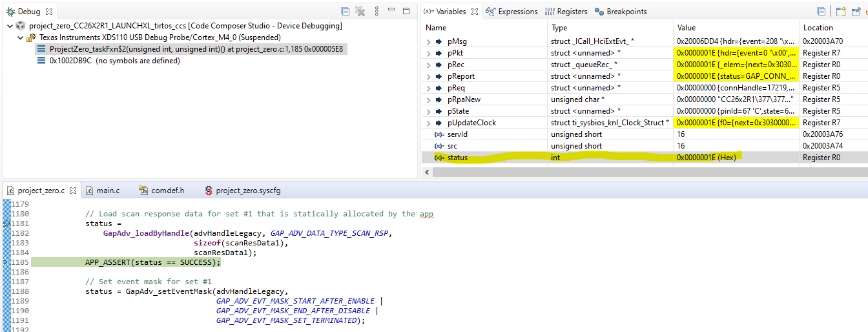The height and width of the screenshot is (332, 868).
Task: Click the Value column header
Action: [x=687, y=28]
